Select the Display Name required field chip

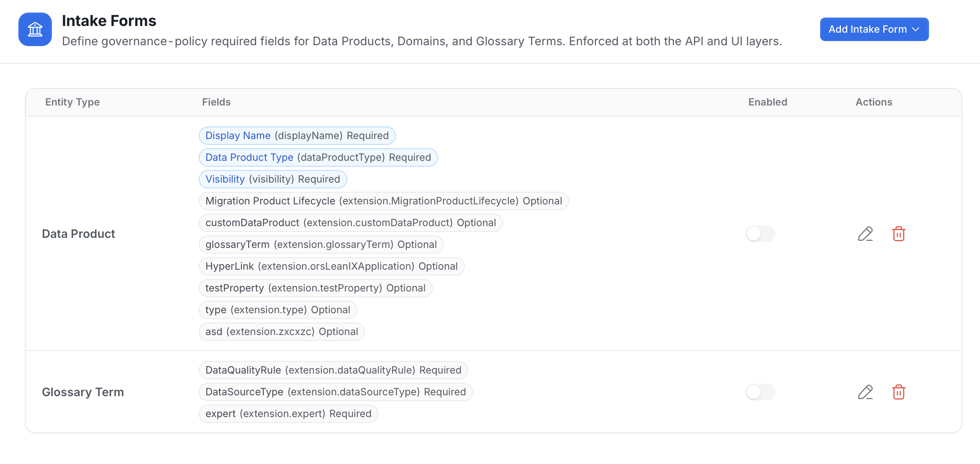click(x=297, y=136)
